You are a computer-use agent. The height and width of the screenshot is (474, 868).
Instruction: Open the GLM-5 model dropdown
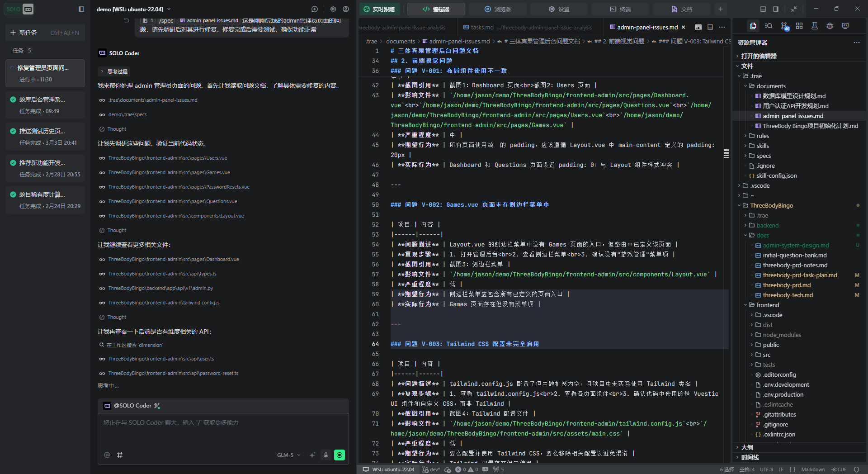click(288, 455)
